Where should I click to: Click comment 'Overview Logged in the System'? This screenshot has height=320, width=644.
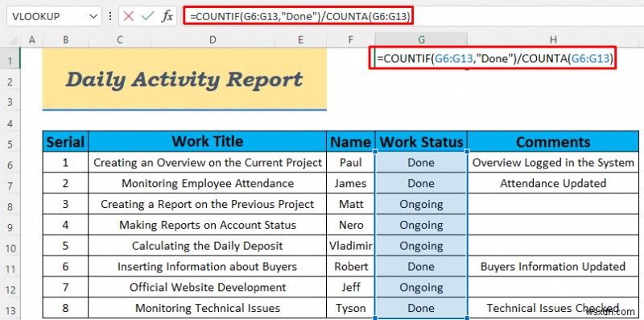(x=553, y=163)
